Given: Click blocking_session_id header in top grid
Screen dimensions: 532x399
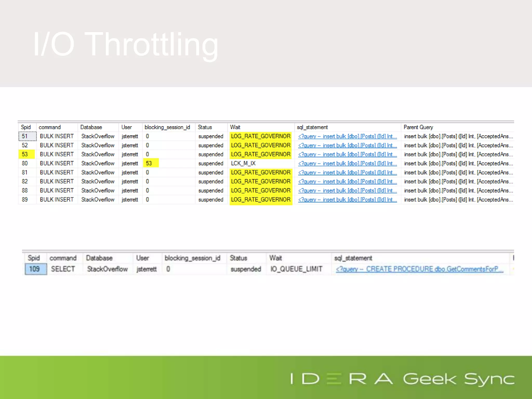Looking at the screenshot, I should pos(167,127).
